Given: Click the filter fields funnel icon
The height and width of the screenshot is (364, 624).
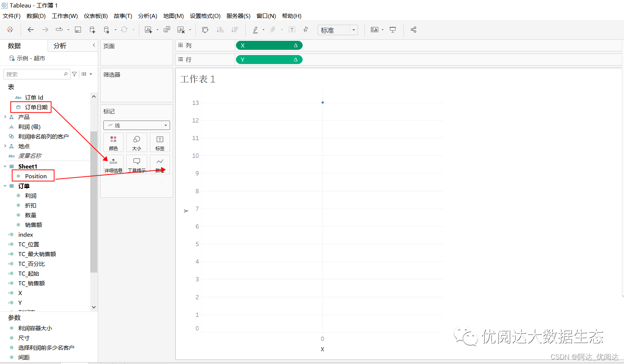Looking at the screenshot, I should pyautogui.click(x=75, y=74).
